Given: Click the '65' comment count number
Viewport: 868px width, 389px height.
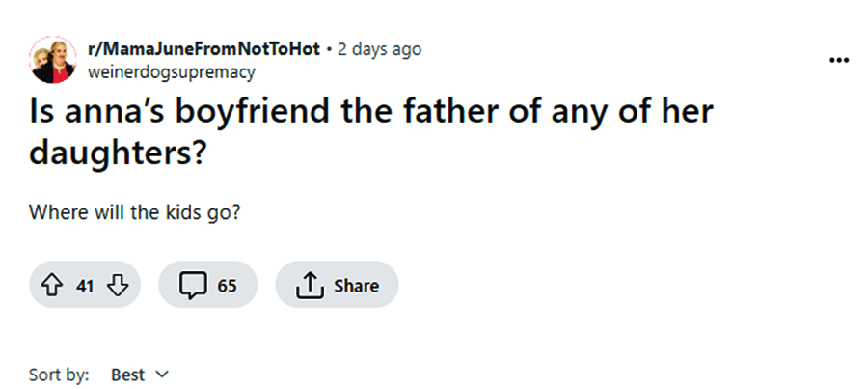Looking at the screenshot, I should coord(227,286).
